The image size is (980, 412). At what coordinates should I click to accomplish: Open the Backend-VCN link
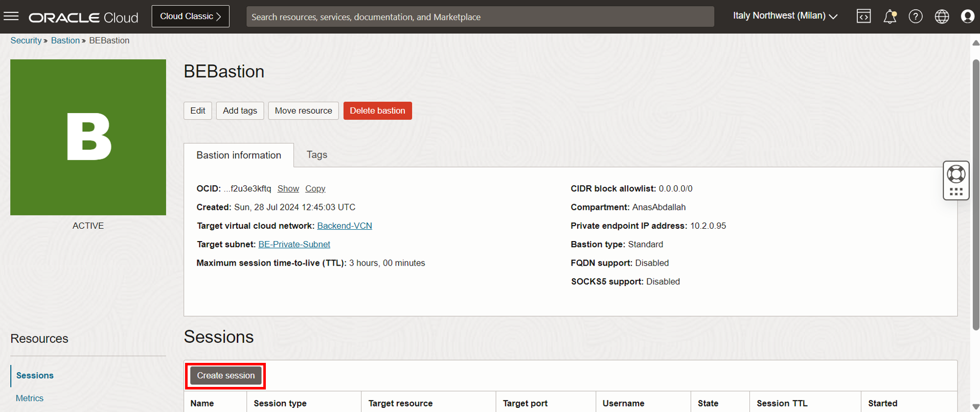pos(345,226)
